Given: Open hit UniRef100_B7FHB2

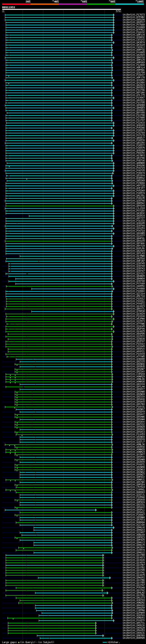Looking at the screenshot, I should tap(133, 17).
